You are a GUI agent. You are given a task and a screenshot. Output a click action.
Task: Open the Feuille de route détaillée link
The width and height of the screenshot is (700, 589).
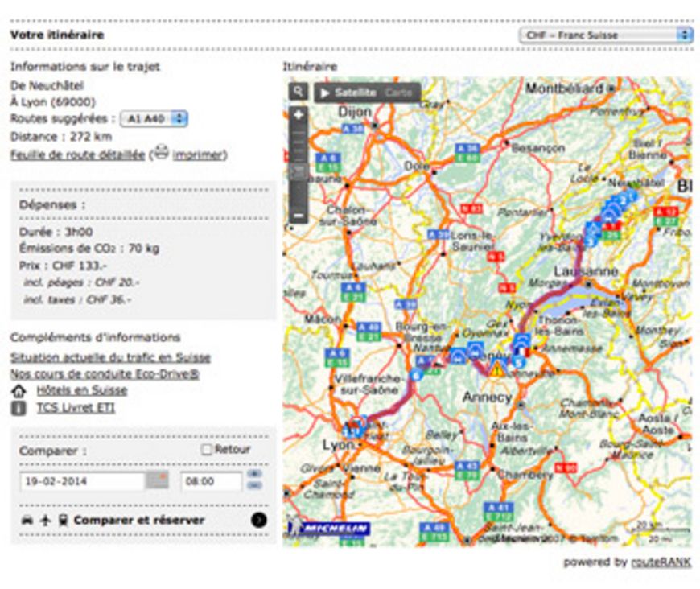pos(78,155)
